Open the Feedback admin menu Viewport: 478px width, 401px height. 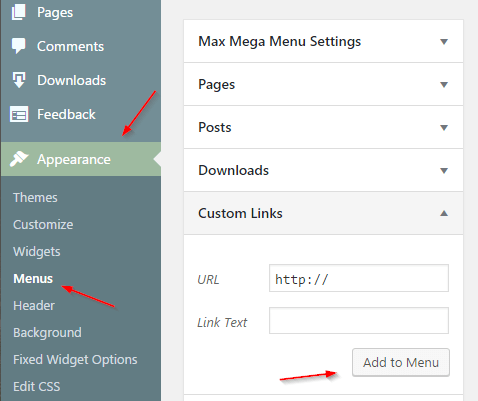66,114
